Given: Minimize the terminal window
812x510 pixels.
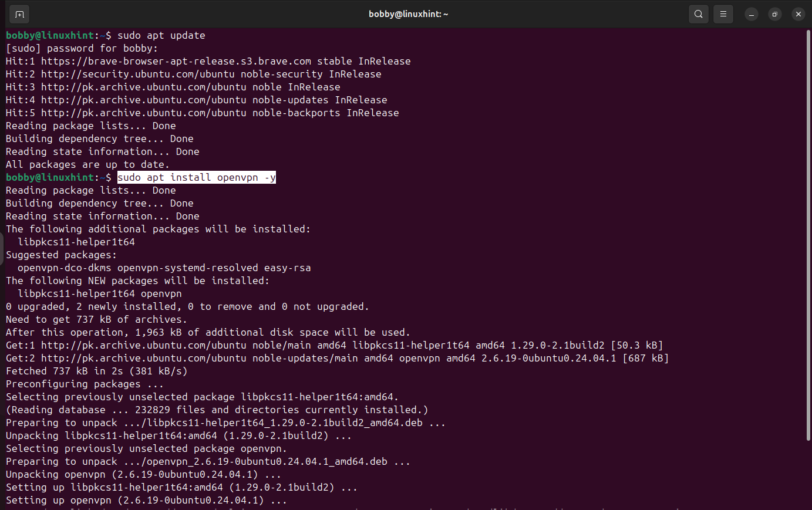Looking at the screenshot, I should tap(752, 14).
